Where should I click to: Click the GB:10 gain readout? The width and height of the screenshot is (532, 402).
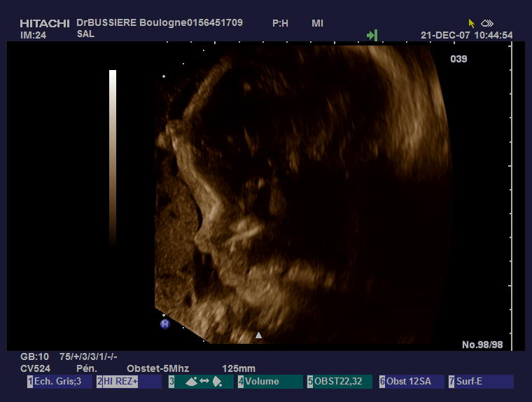coord(35,356)
